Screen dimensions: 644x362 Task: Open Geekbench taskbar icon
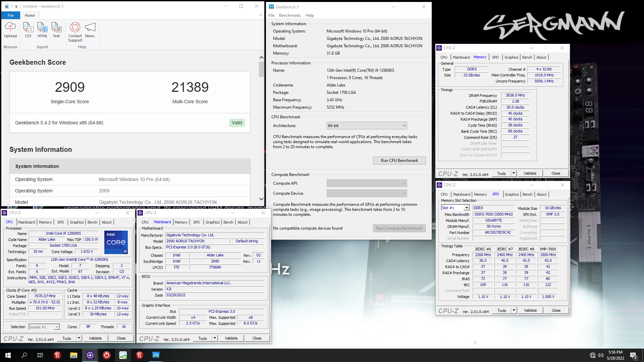click(x=156, y=355)
